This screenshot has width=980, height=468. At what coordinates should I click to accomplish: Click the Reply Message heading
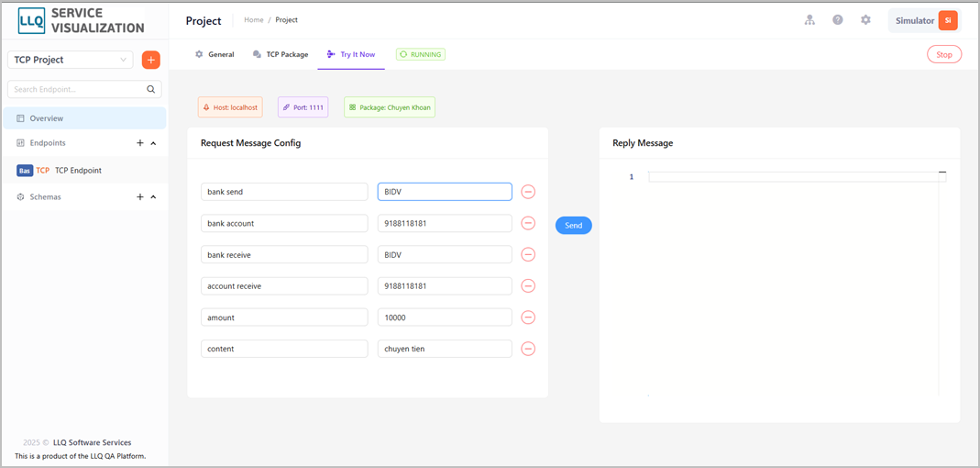tap(643, 143)
